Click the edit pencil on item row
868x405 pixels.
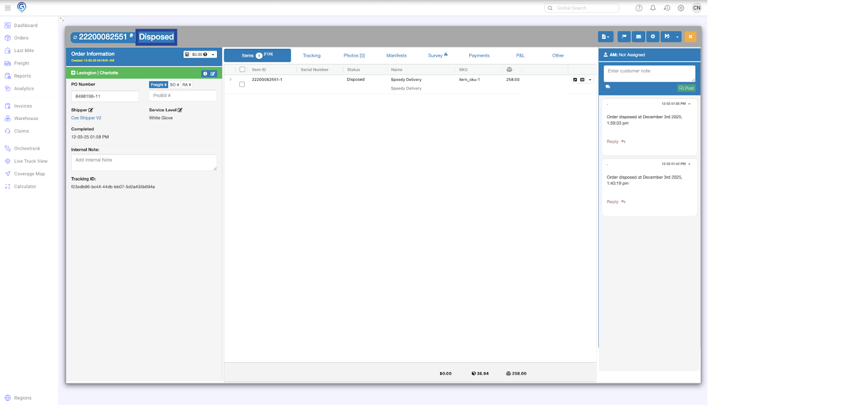pyautogui.click(x=575, y=80)
